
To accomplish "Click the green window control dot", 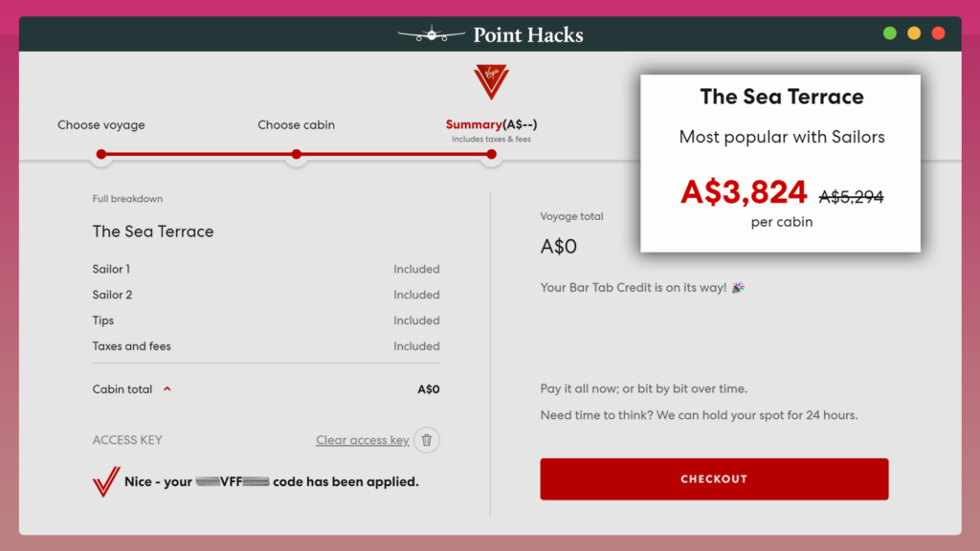I will click(890, 33).
